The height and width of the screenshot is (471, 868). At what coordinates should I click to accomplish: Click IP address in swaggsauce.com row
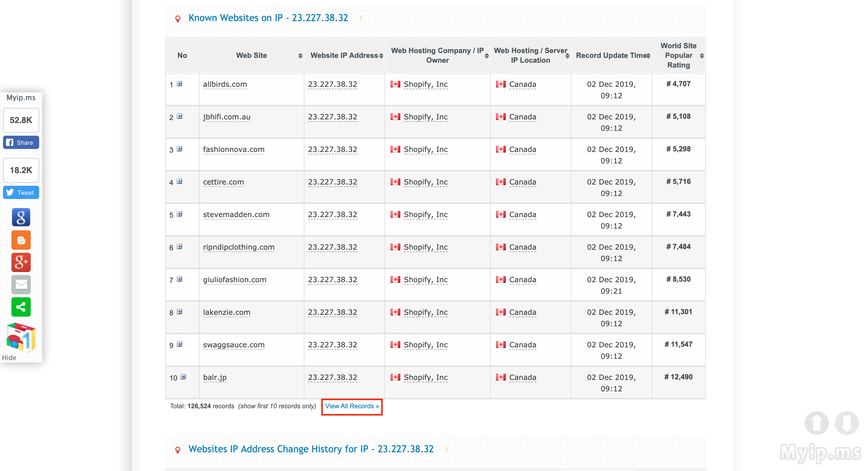pyautogui.click(x=332, y=345)
